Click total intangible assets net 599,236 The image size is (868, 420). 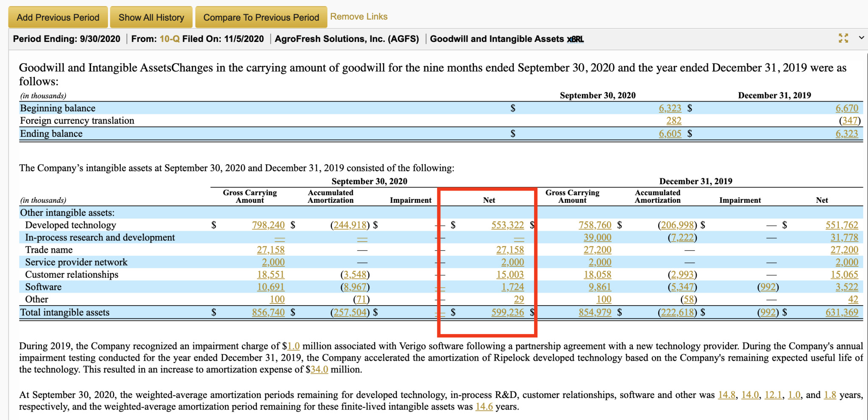(x=507, y=312)
